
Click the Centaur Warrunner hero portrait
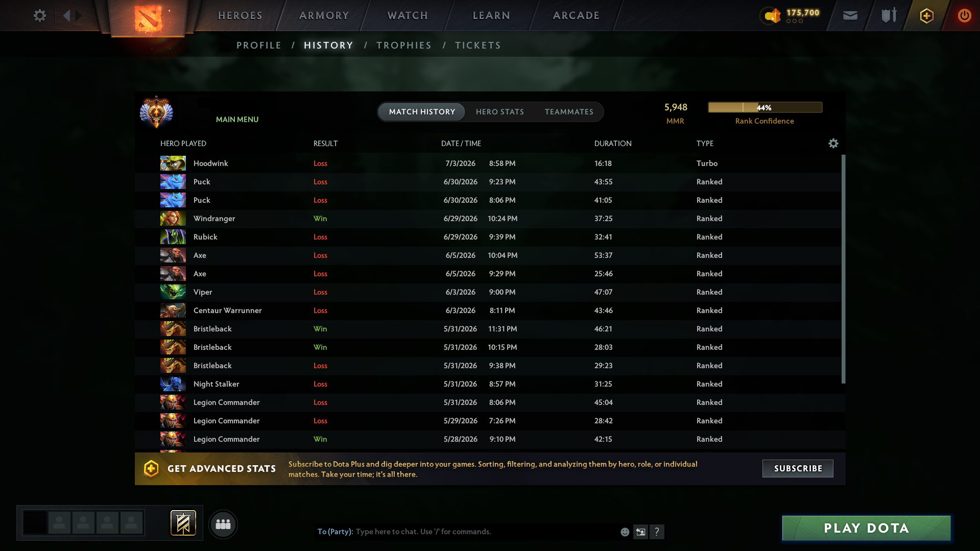[x=173, y=310]
